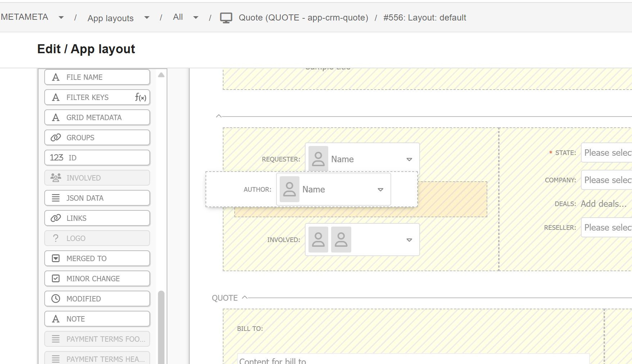Open the Author Name dropdown

coord(380,189)
